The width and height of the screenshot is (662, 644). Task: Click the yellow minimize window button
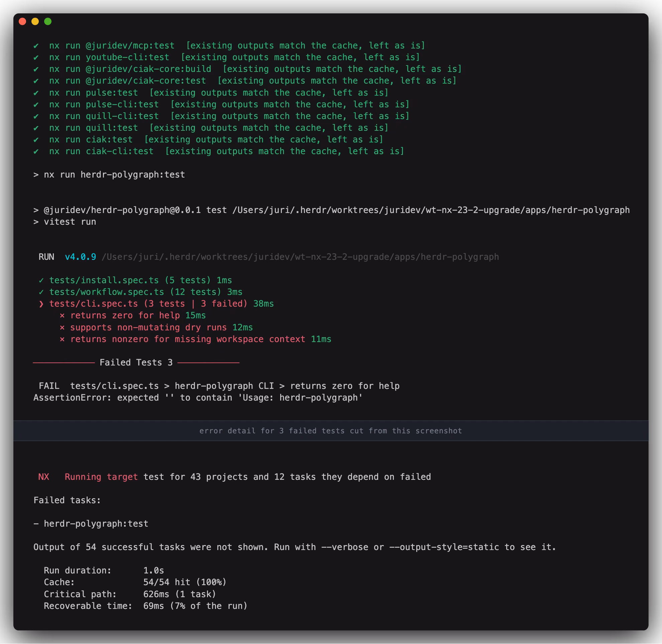pos(35,22)
